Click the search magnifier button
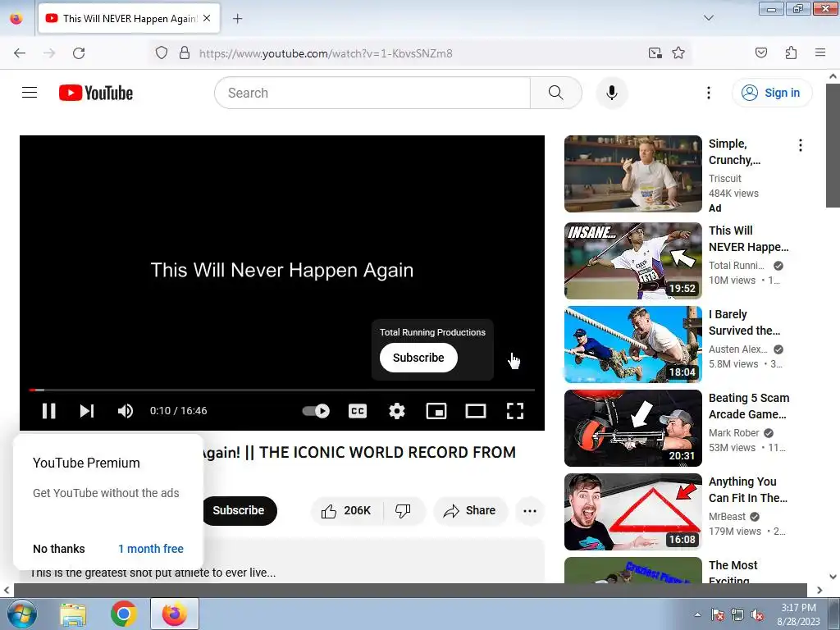Viewport: 840px width, 630px height. pos(555,93)
